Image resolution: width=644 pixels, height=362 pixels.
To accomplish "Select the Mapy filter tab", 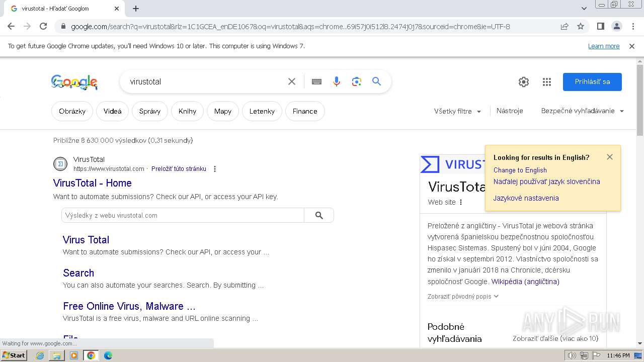I will pos(223,111).
